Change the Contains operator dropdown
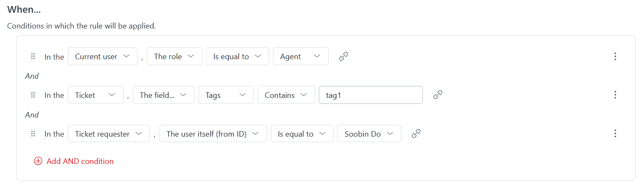The image size is (644, 186). [286, 95]
